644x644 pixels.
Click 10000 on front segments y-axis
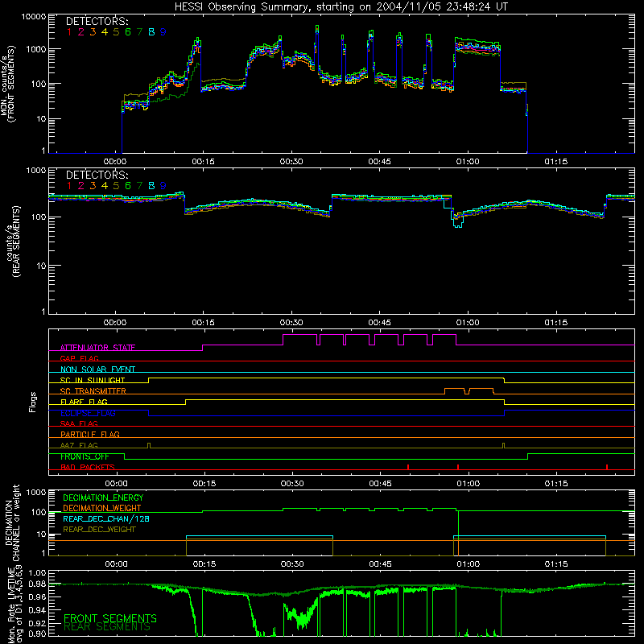click(34, 17)
